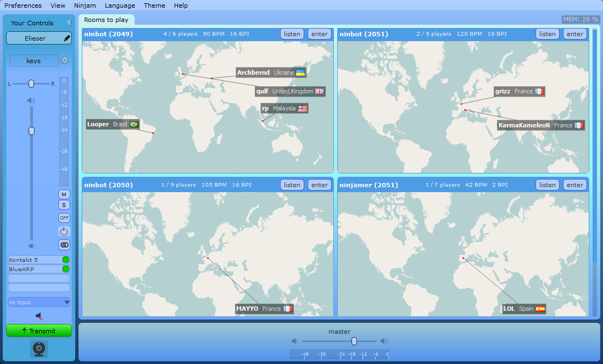
Task: Enter the ninjamer (2051) room
Action: [575, 185]
